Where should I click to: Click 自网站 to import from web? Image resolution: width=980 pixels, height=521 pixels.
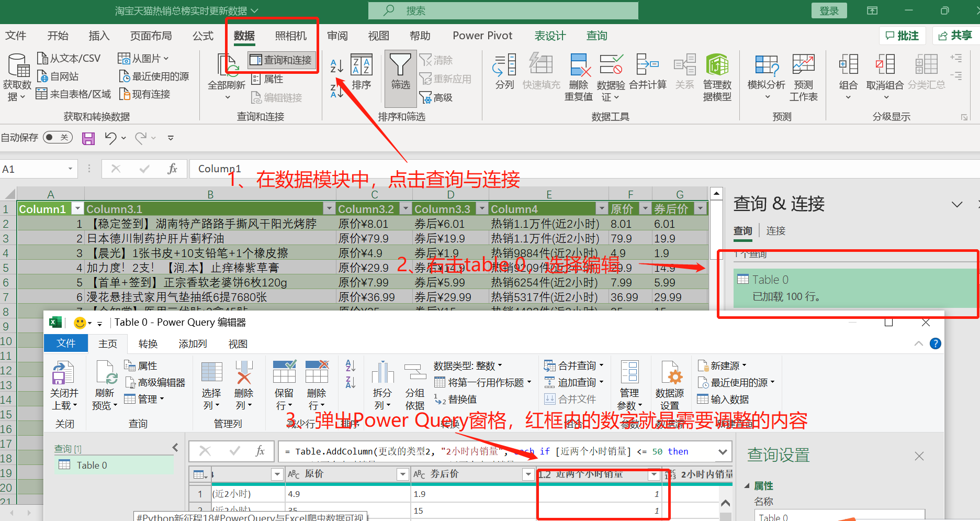pyautogui.click(x=58, y=76)
